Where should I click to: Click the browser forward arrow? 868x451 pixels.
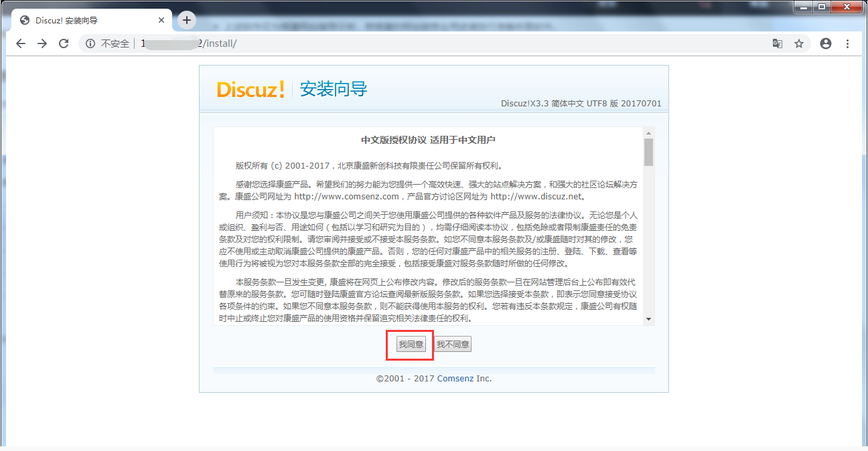[x=42, y=43]
